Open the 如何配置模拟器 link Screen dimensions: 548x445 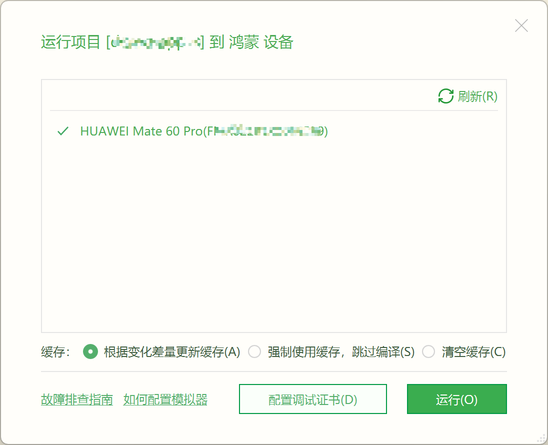(165, 400)
